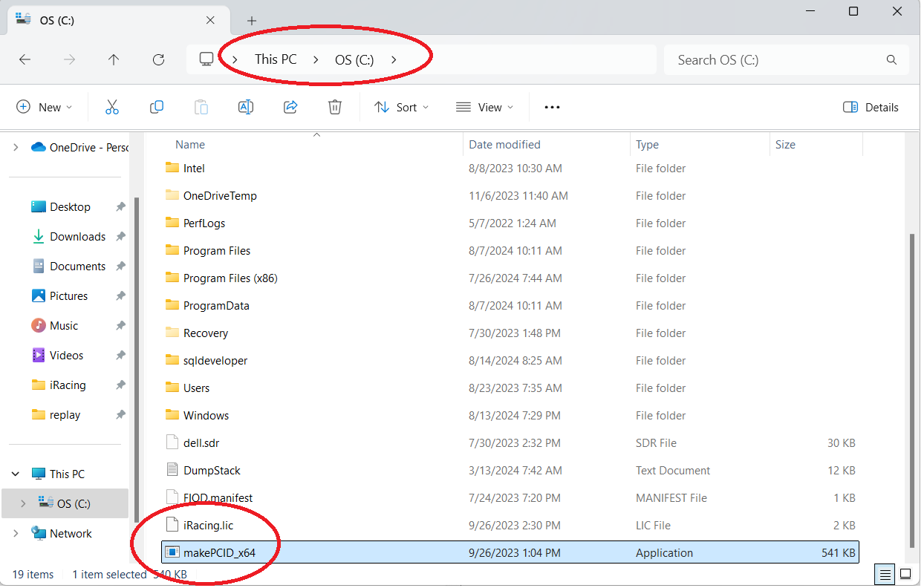Toggle the Details pane button
This screenshot has width=924, height=588.
point(871,107)
